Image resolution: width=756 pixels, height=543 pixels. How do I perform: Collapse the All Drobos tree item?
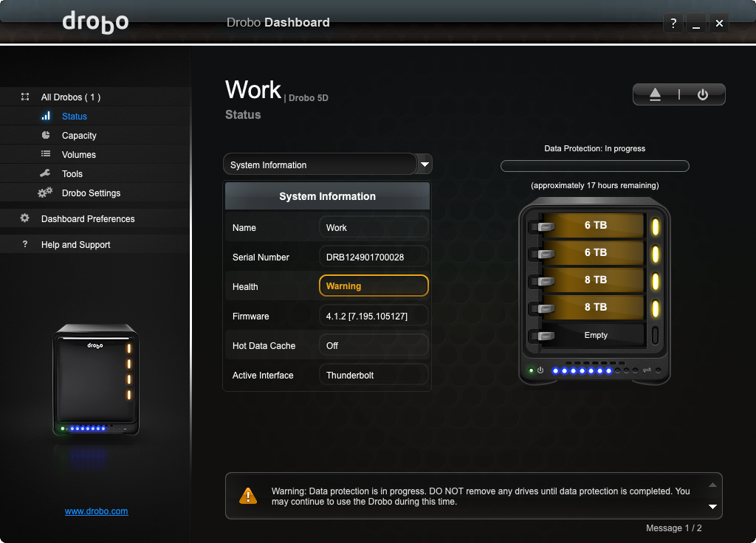25,97
